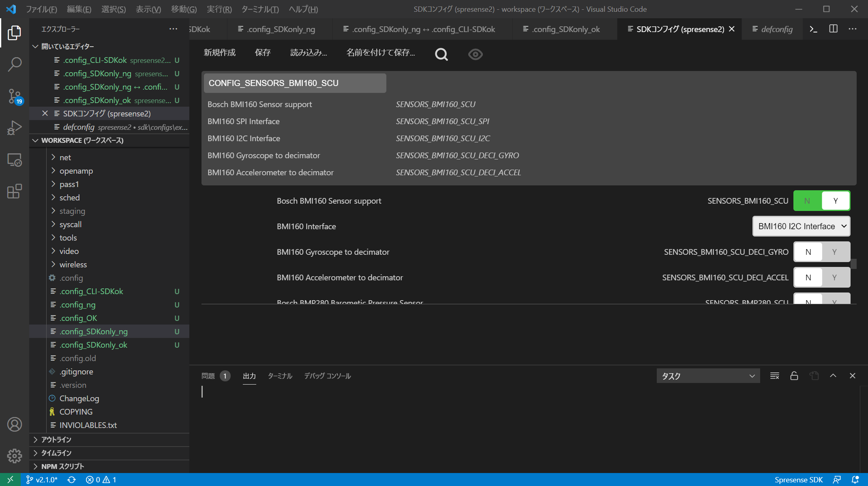This screenshot has width=868, height=486.
Task: Open the Search view in activity bar
Action: coord(15,64)
